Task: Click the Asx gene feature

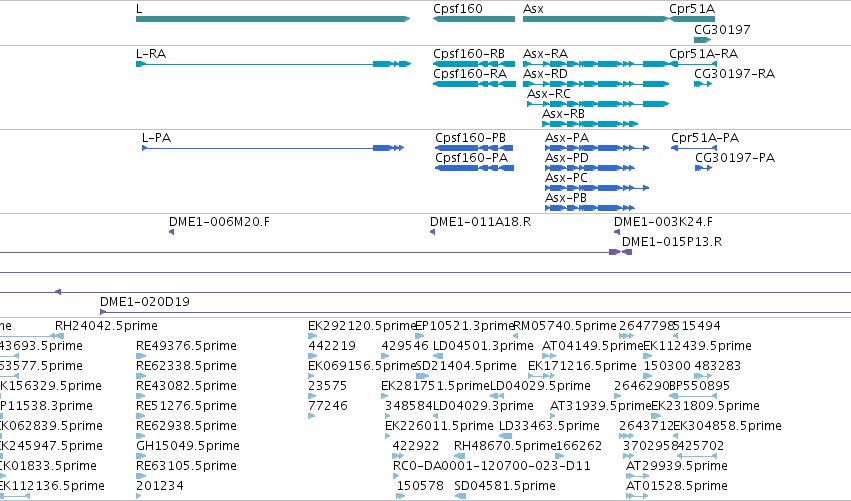Action: (596, 19)
